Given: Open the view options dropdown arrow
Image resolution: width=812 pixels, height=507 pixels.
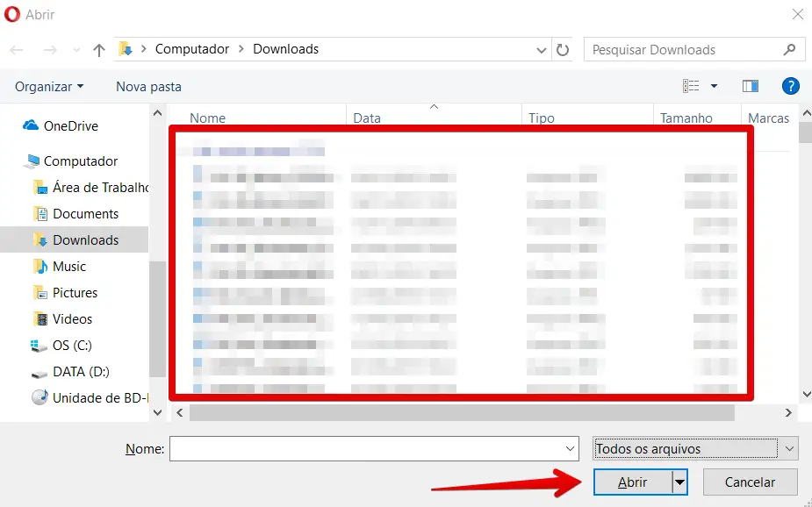Looking at the screenshot, I should [x=714, y=86].
